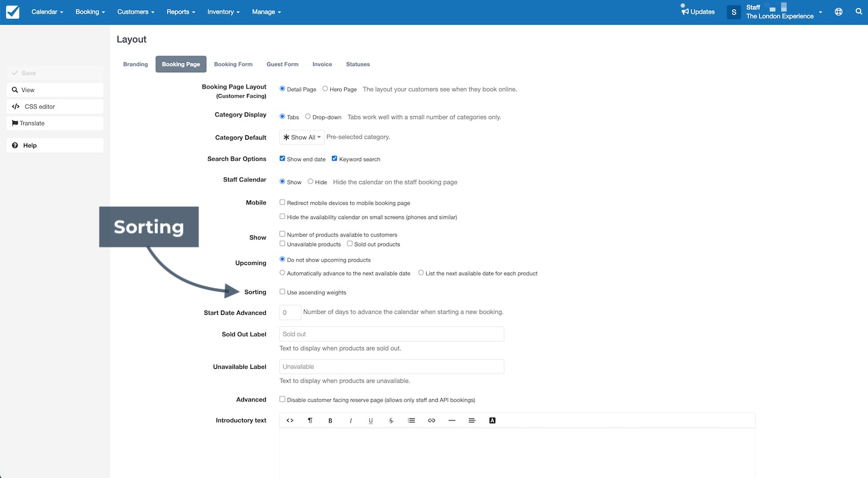Select Hide for the Staff Calendar

point(310,181)
